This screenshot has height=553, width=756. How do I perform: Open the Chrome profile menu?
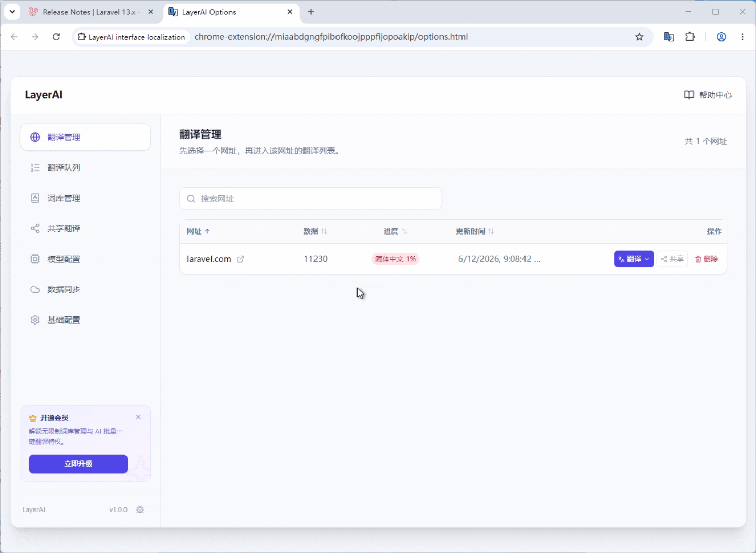721,37
